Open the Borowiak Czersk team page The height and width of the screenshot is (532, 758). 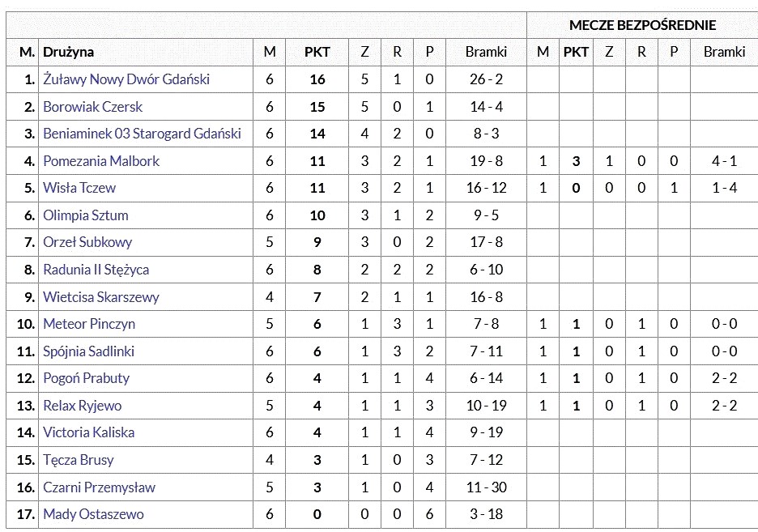pos(93,107)
